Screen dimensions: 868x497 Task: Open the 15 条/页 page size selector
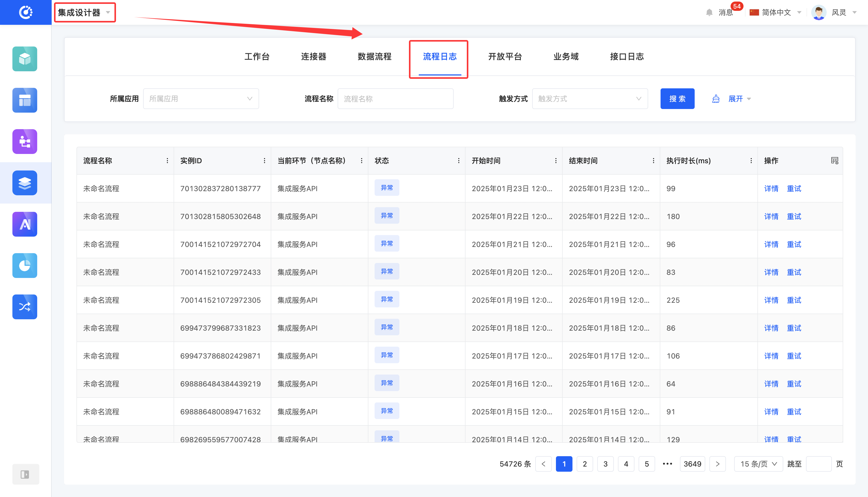click(x=758, y=464)
